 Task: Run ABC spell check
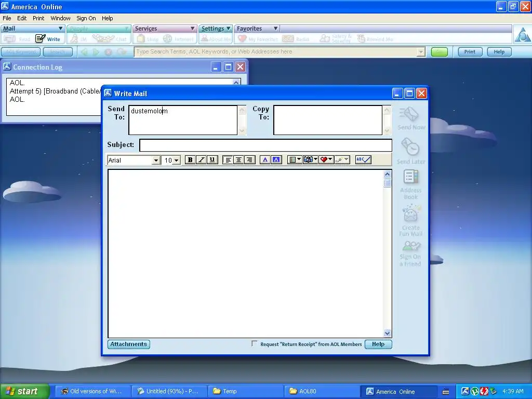click(x=363, y=160)
